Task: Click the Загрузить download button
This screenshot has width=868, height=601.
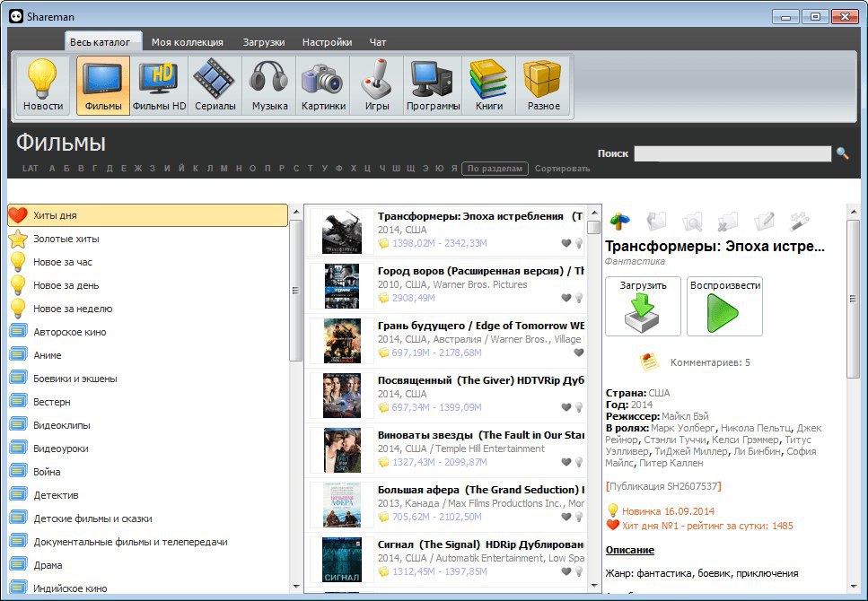Action: tap(643, 306)
